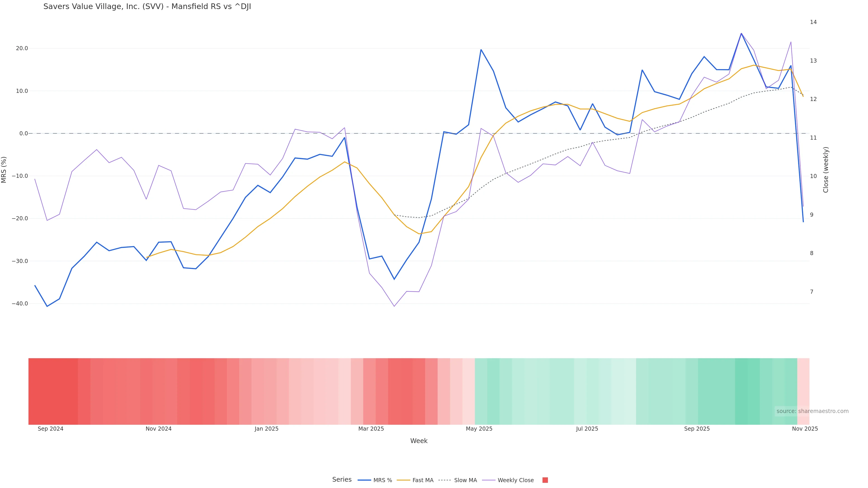Click the pale pink band ending the heatmap
Screen dimensions: 868x488
[x=803, y=391]
